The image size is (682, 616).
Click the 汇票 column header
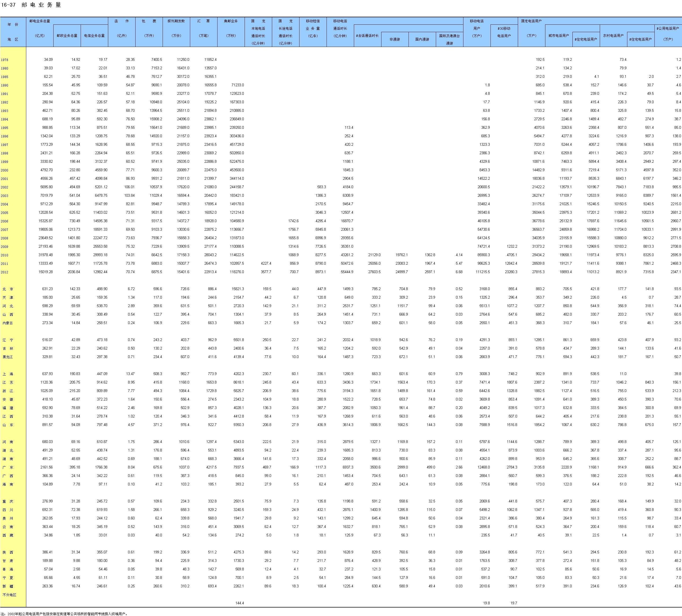click(203, 21)
